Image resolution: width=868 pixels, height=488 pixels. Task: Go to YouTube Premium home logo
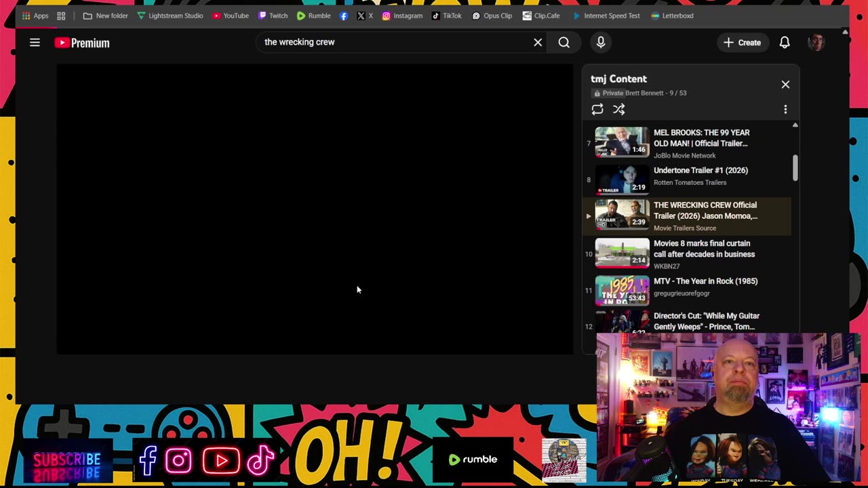tap(82, 43)
